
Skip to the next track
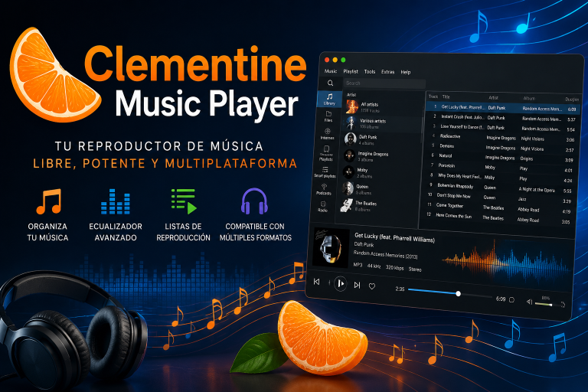[x=357, y=285]
